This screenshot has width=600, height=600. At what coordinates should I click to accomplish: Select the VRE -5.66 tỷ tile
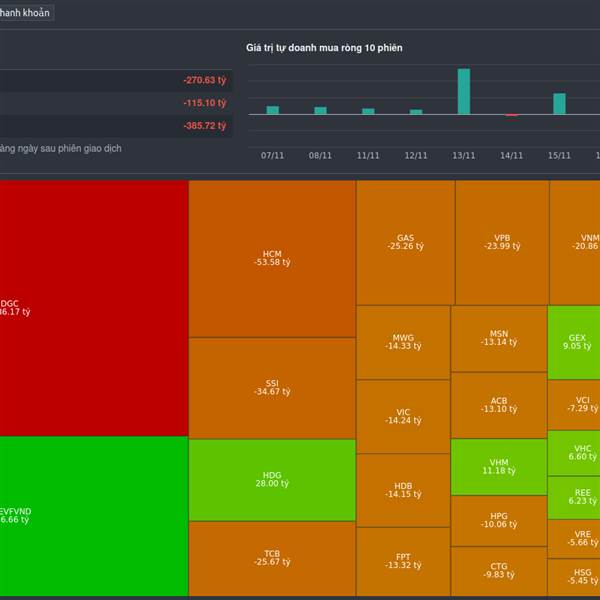[574, 539]
